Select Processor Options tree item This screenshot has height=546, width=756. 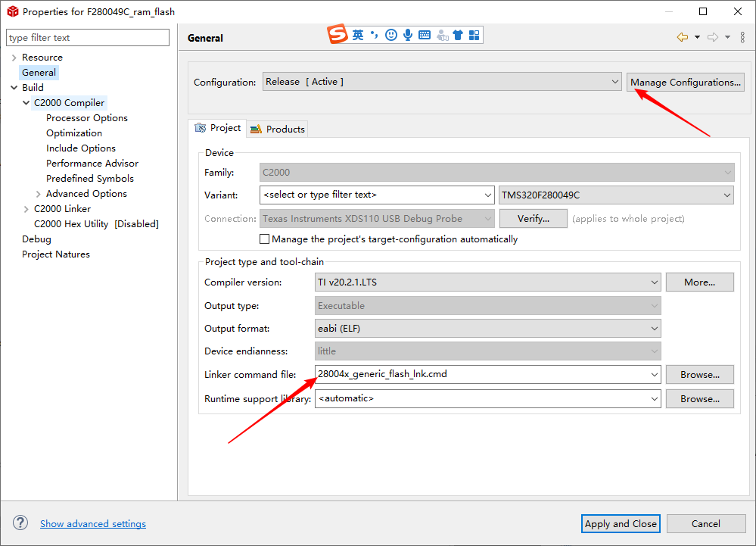pyautogui.click(x=87, y=117)
